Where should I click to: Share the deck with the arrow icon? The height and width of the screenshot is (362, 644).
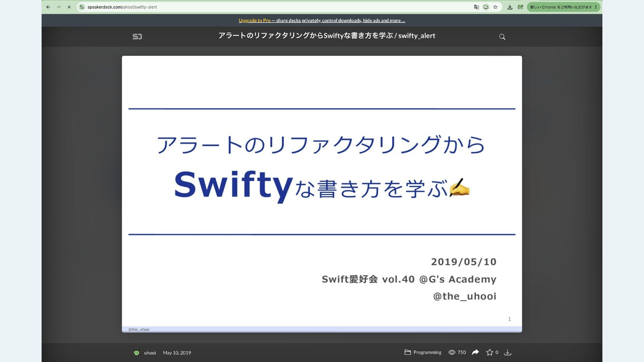coord(475,352)
